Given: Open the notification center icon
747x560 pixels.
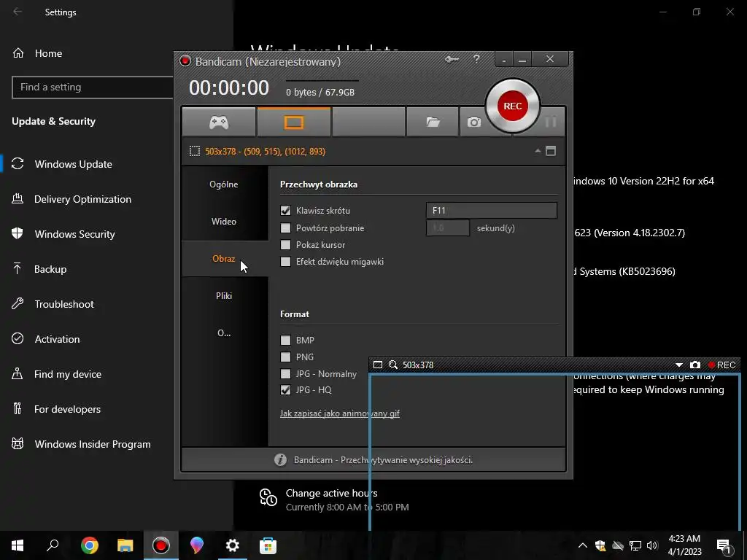Looking at the screenshot, I should (x=724, y=545).
